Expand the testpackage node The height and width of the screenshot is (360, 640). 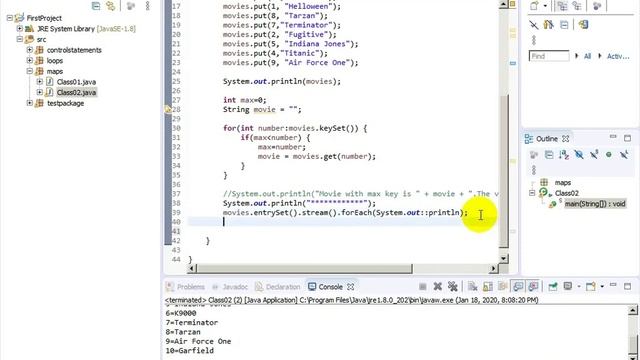click(29, 103)
